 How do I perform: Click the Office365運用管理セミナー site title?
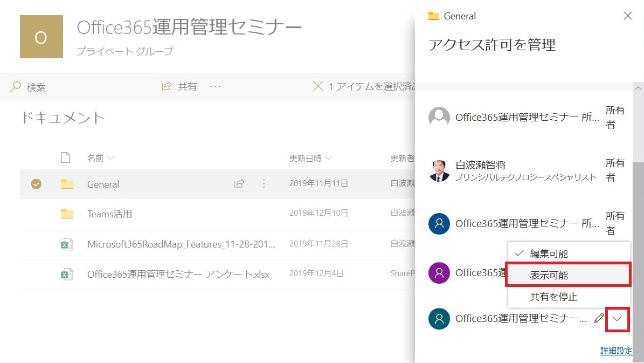coord(189,27)
